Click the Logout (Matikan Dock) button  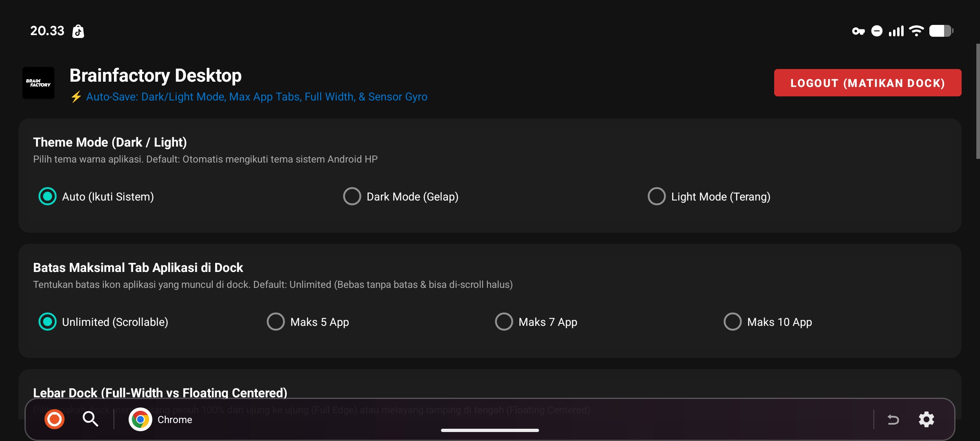click(x=868, y=83)
